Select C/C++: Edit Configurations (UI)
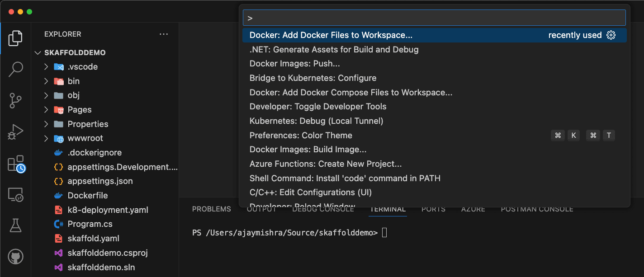 [x=435, y=192]
